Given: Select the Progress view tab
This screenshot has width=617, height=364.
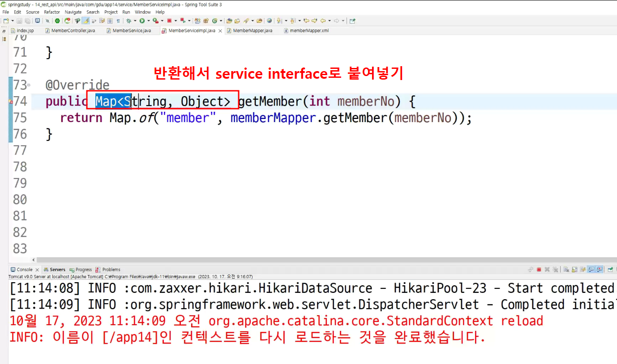Looking at the screenshot, I should pyautogui.click(x=81, y=270).
